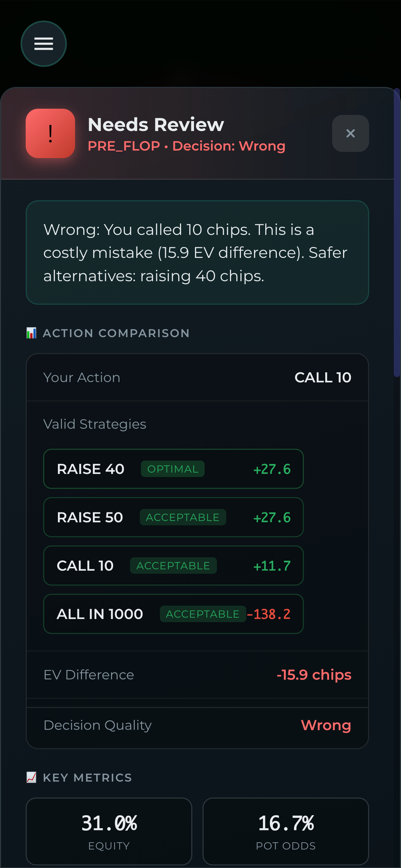This screenshot has width=401, height=868.
Task: Click the Needs Review title
Action: coord(156,124)
